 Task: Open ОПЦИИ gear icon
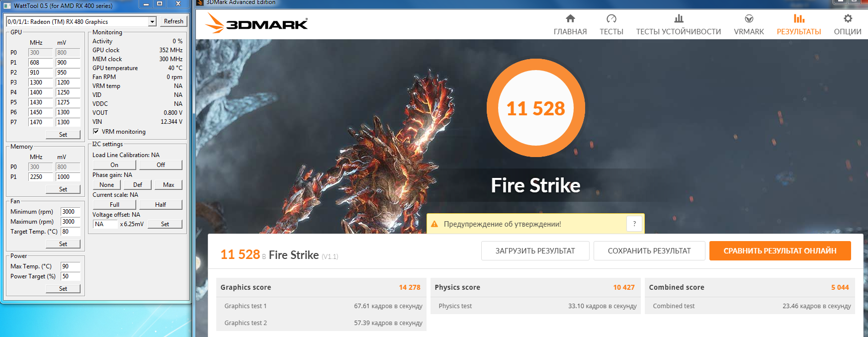[848, 19]
